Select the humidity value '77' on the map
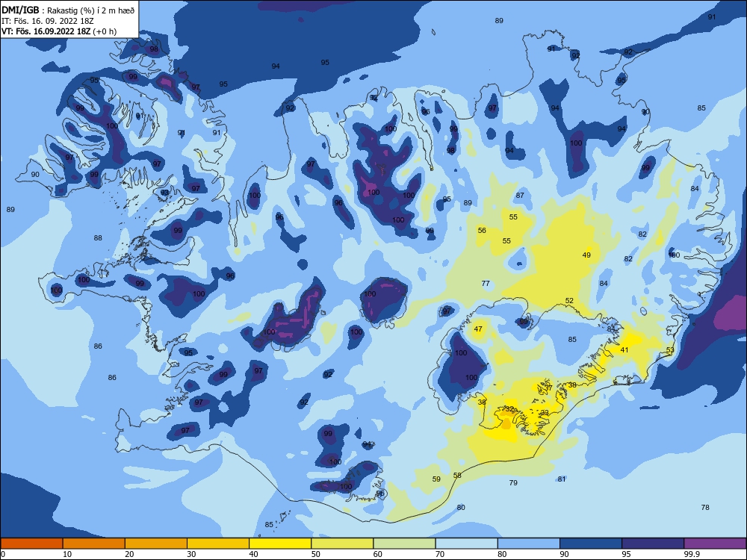Viewport: 747px width, 560px height. tap(486, 283)
